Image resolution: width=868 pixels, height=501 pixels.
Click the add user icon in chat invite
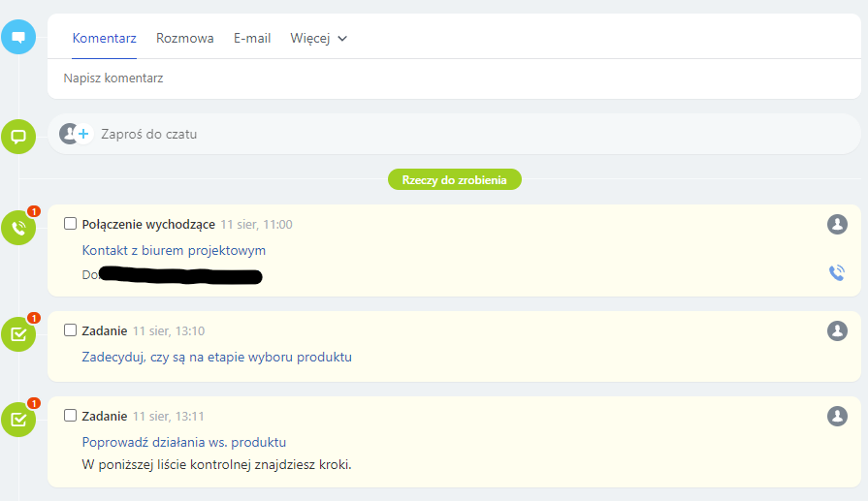(x=74, y=134)
